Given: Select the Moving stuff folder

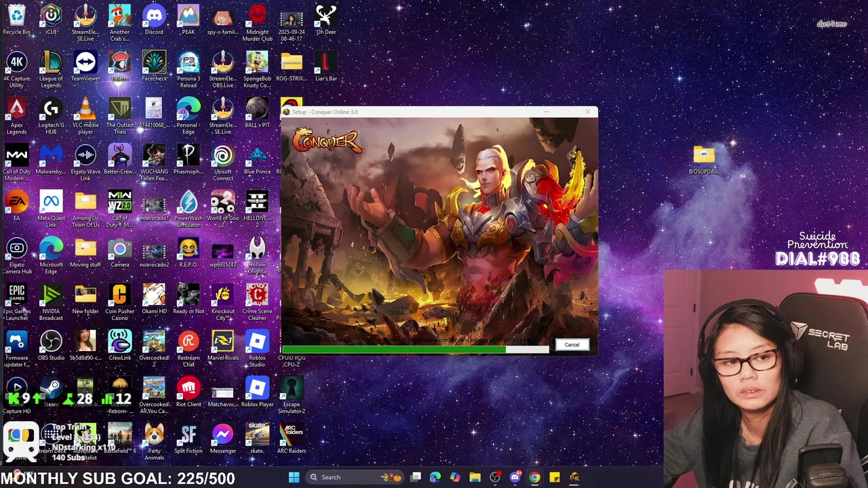Looking at the screenshot, I should pos(85,252).
